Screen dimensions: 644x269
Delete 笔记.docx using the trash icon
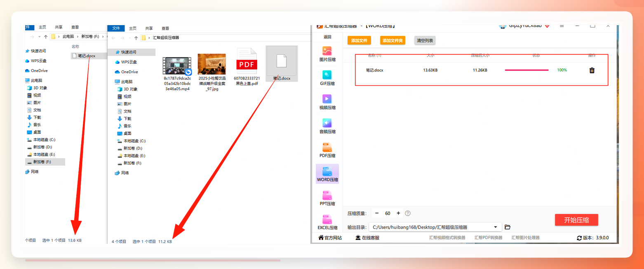click(x=592, y=70)
